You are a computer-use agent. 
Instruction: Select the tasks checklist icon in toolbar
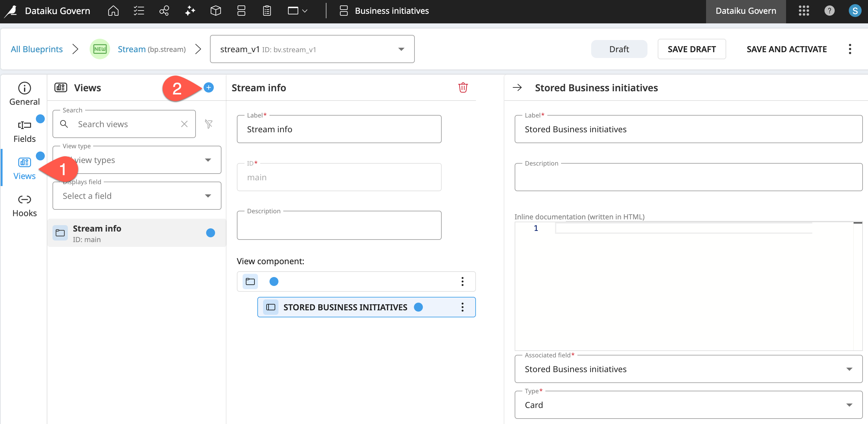pyautogui.click(x=139, y=11)
